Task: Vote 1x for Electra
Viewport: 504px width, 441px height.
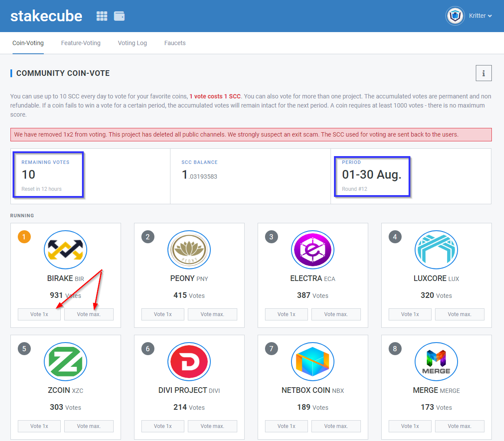Action: (x=286, y=314)
